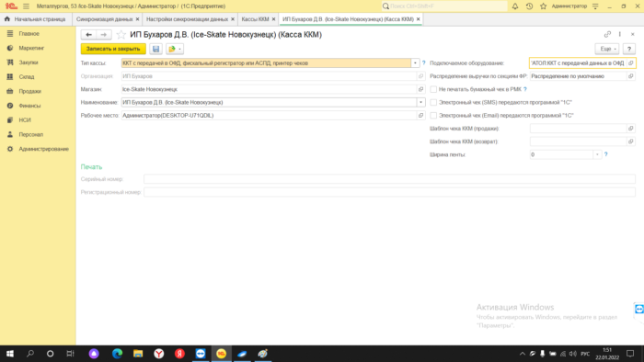Copy link to this form icon
This screenshot has width=644, height=362.
click(x=607, y=34)
